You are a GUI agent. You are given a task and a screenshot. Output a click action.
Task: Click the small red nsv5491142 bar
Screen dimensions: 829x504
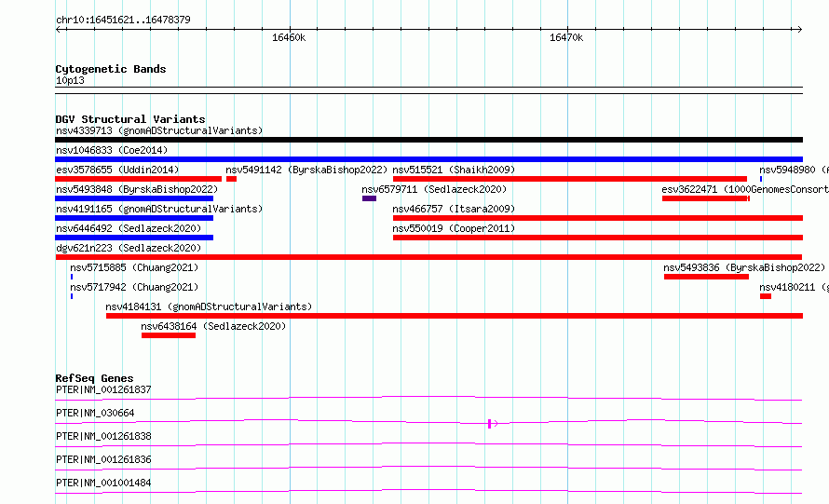(x=231, y=179)
